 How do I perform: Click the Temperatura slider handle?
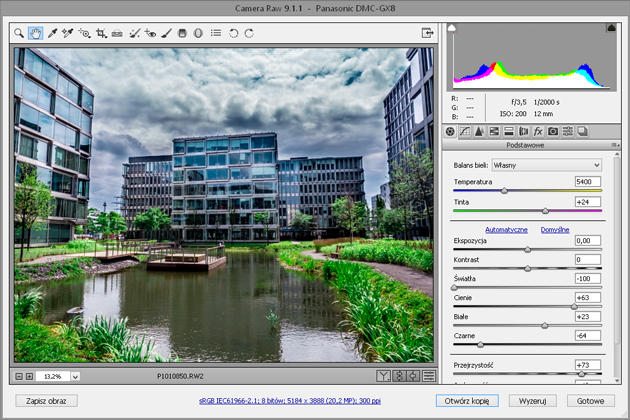pos(504,190)
